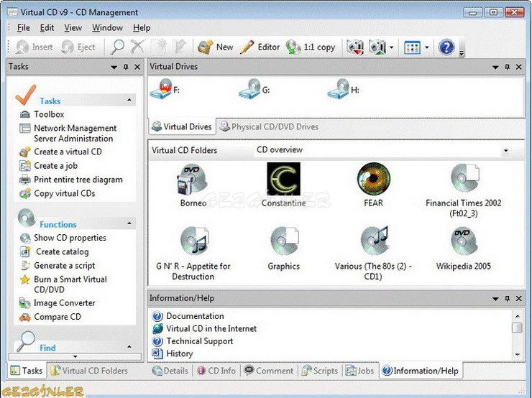Click Generate a script function
This screenshot has width=532, height=398.
coord(58,265)
